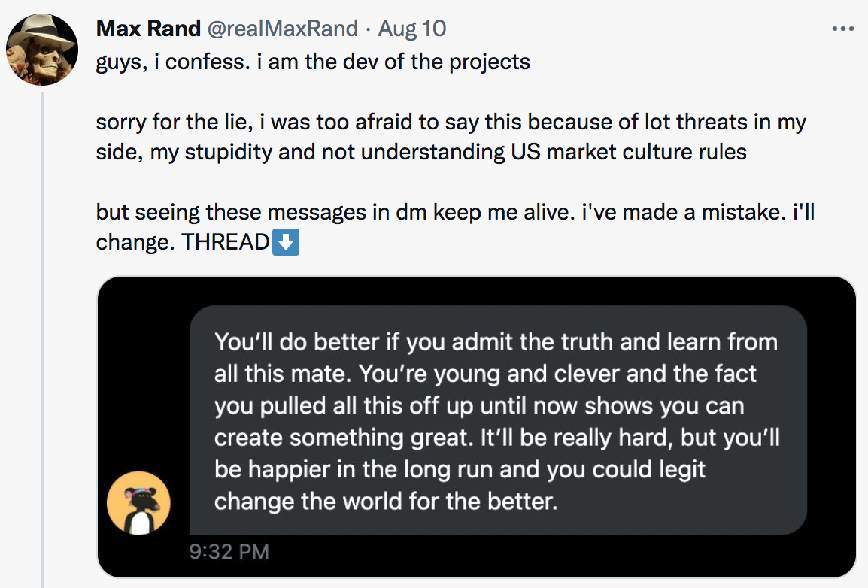Open Max Rand's skull profile avatar

point(41,50)
